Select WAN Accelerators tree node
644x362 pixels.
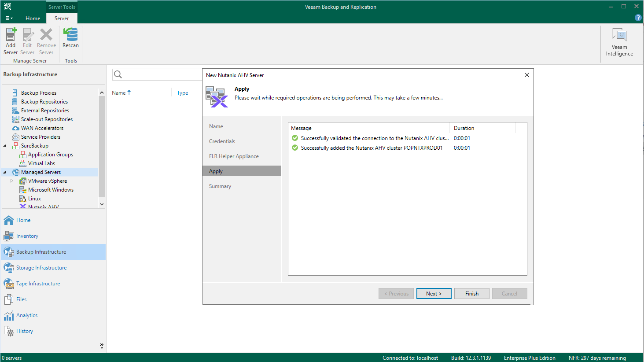point(42,128)
